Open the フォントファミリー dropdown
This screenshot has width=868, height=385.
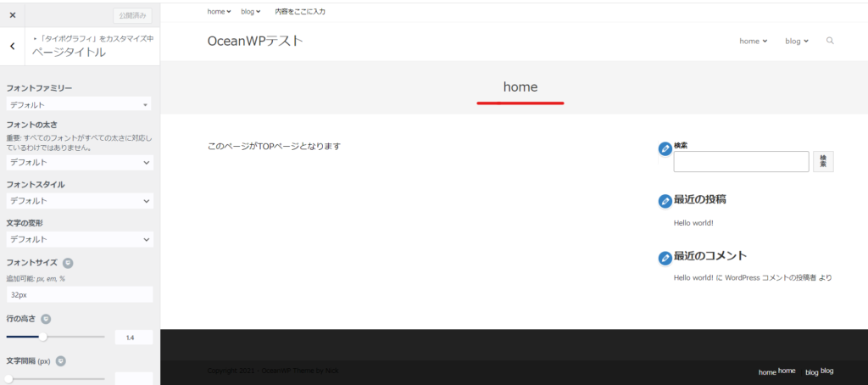[x=79, y=104]
